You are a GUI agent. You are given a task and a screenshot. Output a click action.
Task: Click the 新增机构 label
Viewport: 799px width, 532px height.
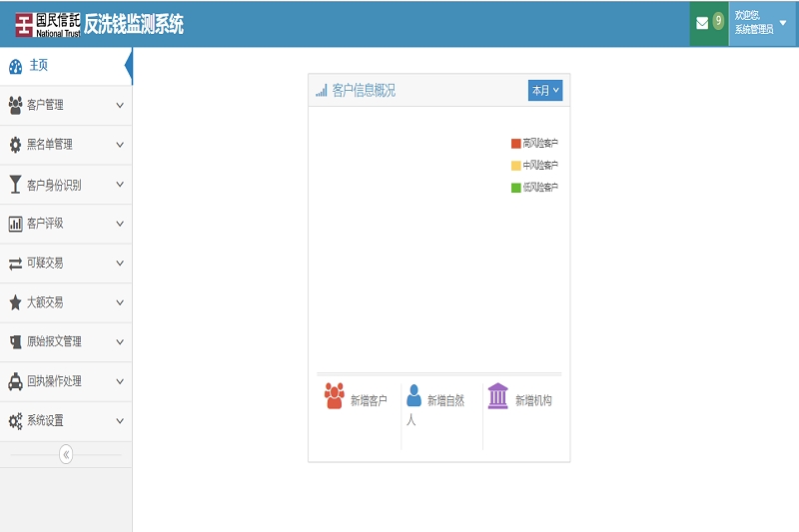[533, 401]
